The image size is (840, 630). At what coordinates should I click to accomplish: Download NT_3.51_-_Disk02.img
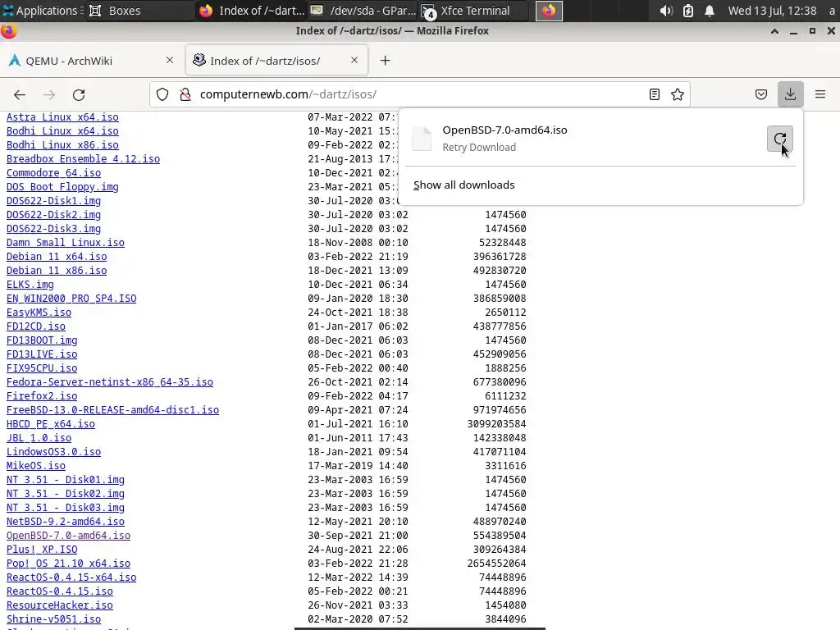[66, 493]
